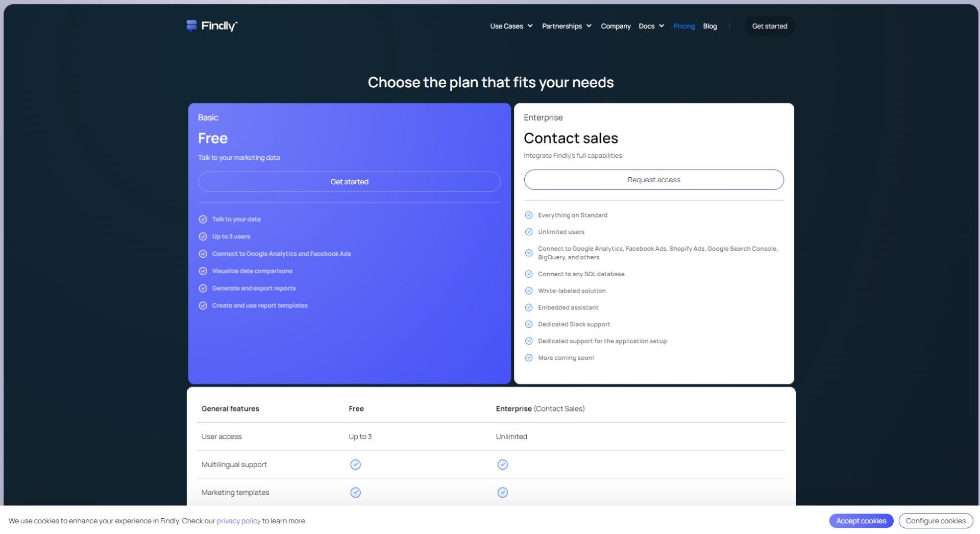Click Free column check for Multilingual support

pyautogui.click(x=355, y=465)
